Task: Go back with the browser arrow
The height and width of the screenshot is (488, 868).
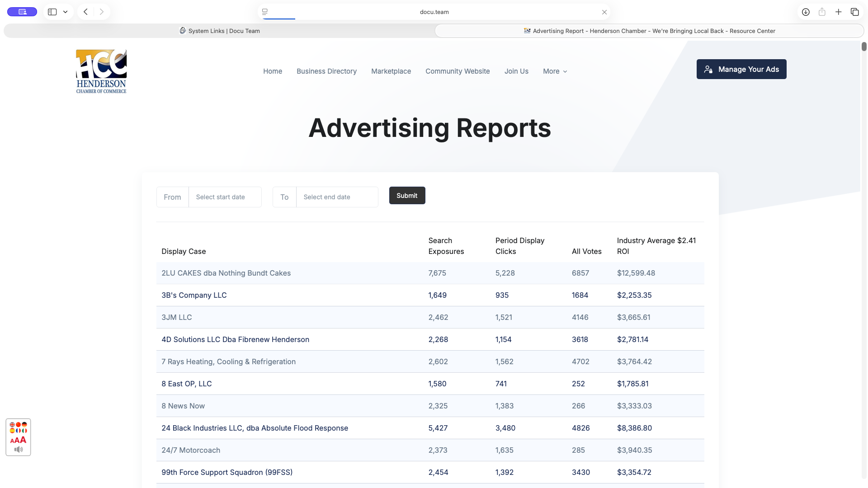Action: tap(85, 12)
